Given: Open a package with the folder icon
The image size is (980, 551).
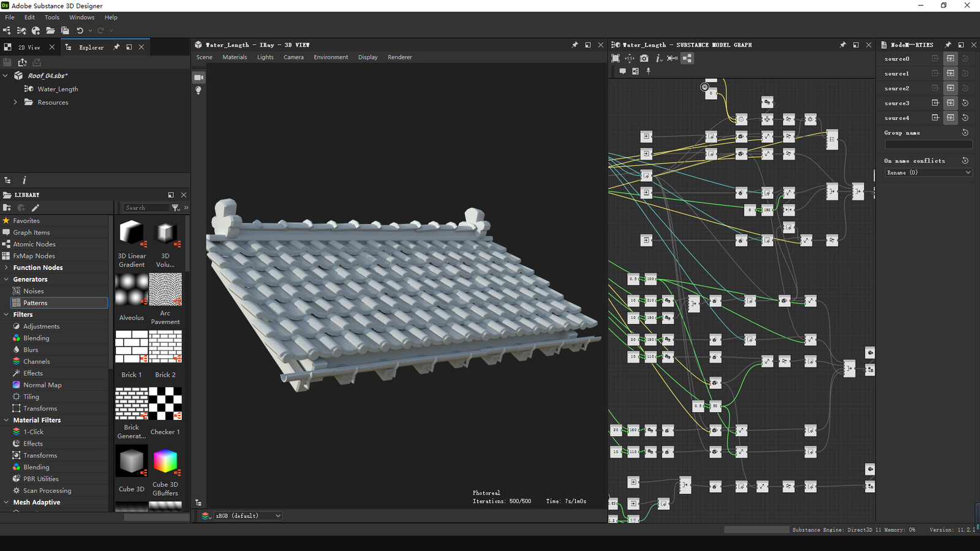Looking at the screenshot, I should point(50,31).
